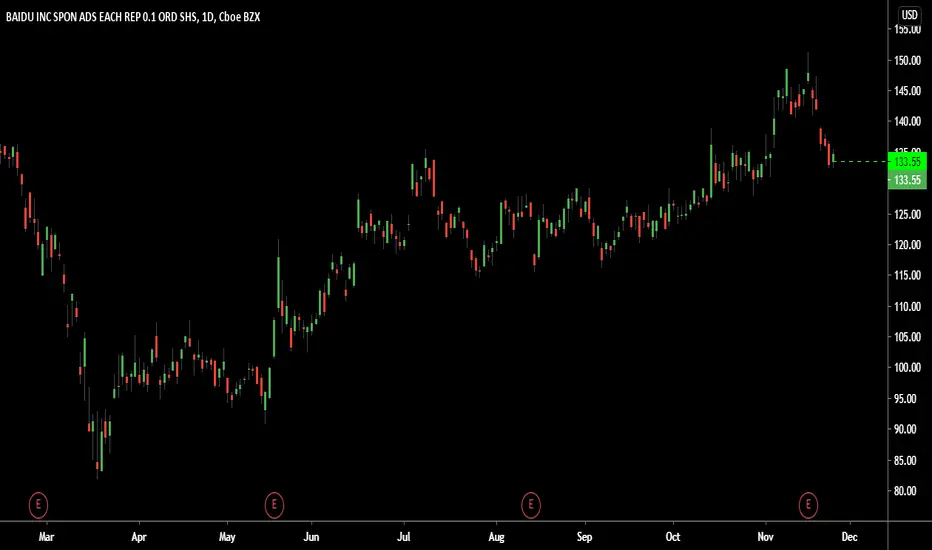Open the earnings marker near March
The width and height of the screenshot is (932, 550).
tap(38, 505)
